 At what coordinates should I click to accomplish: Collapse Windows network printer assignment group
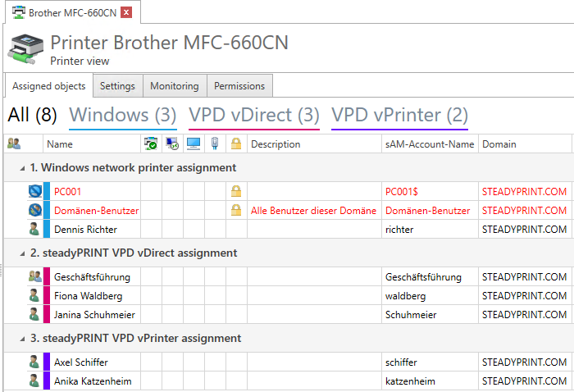pyautogui.click(x=22, y=168)
